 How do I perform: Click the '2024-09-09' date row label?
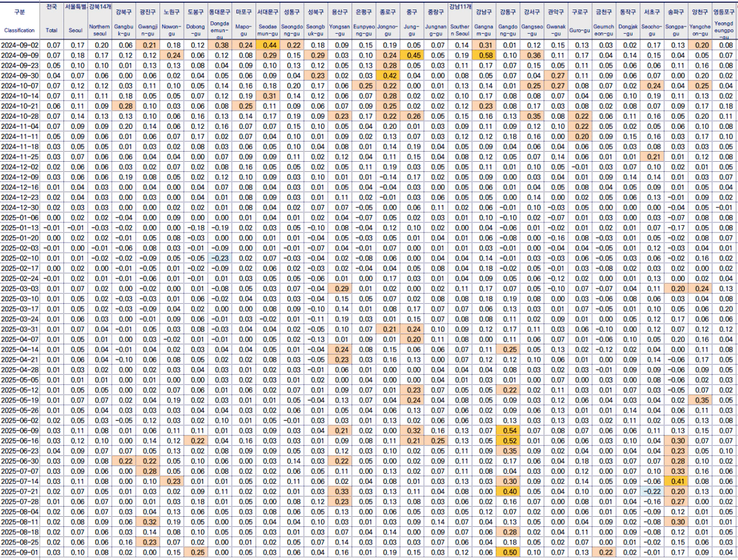pyautogui.click(x=19, y=55)
